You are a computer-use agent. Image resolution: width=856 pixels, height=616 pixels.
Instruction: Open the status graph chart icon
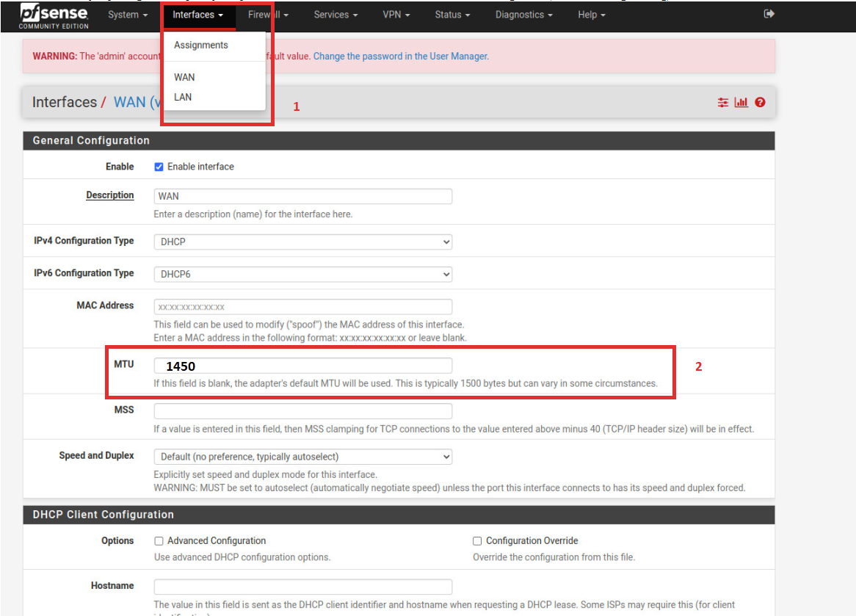[x=741, y=103]
